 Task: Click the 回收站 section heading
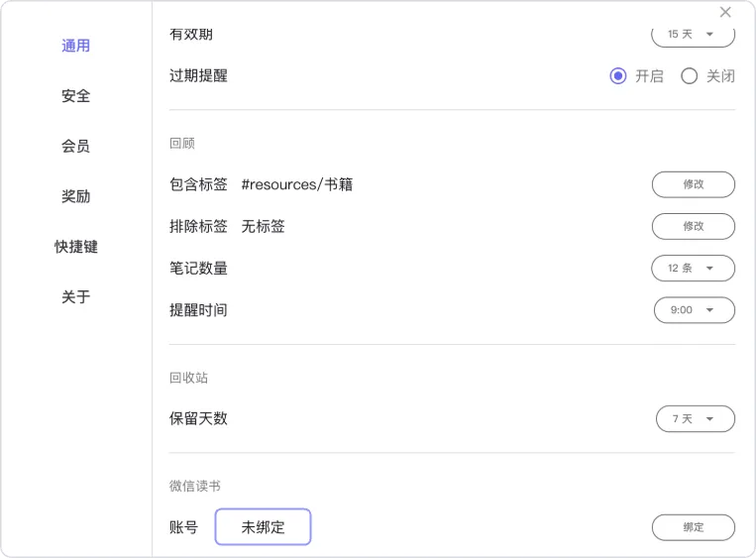188,378
